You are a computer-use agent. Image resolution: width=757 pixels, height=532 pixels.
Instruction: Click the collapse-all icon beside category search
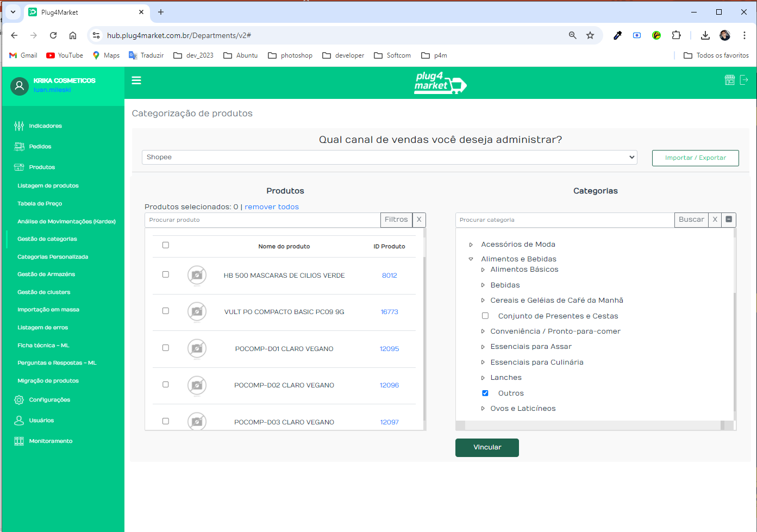click(x=729, y=220)
